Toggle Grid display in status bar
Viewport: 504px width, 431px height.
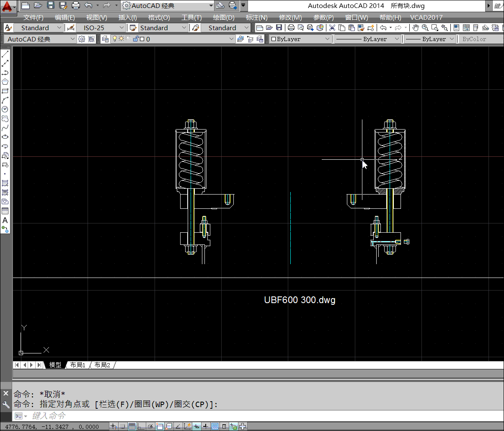click(132, 426)
